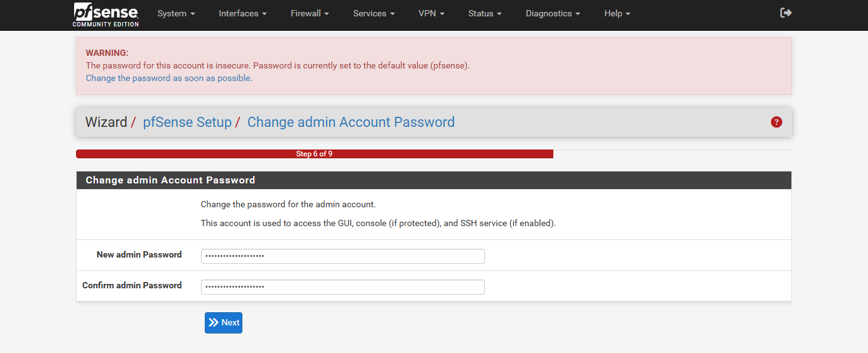Image resolution: width=868 pixels, height=353 pixels.
Task: Click the logout icon in navbar
Action: 786,13
